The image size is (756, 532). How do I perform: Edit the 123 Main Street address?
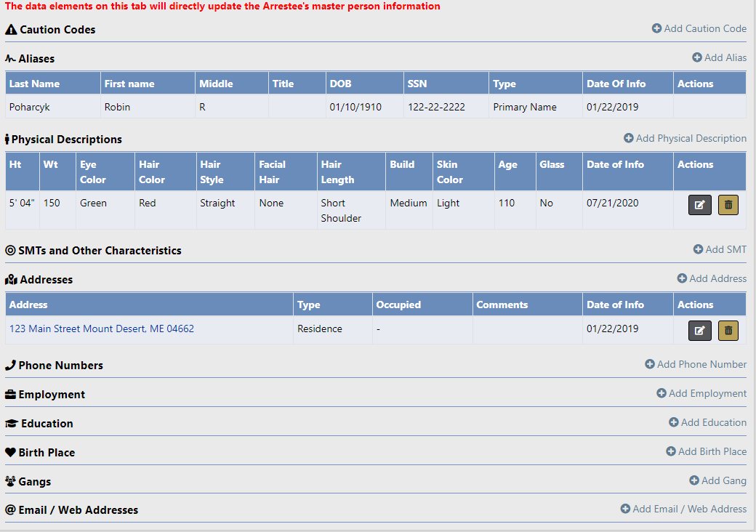(x=699, y=331)
